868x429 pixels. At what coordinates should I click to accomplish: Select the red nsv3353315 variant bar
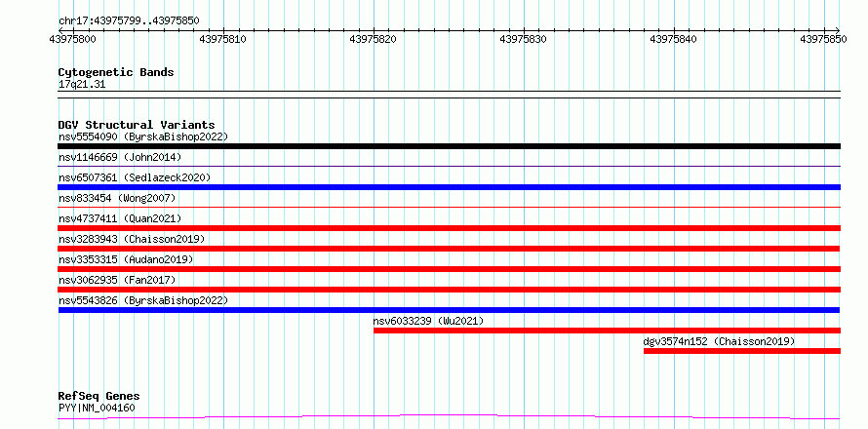[449, 269]
